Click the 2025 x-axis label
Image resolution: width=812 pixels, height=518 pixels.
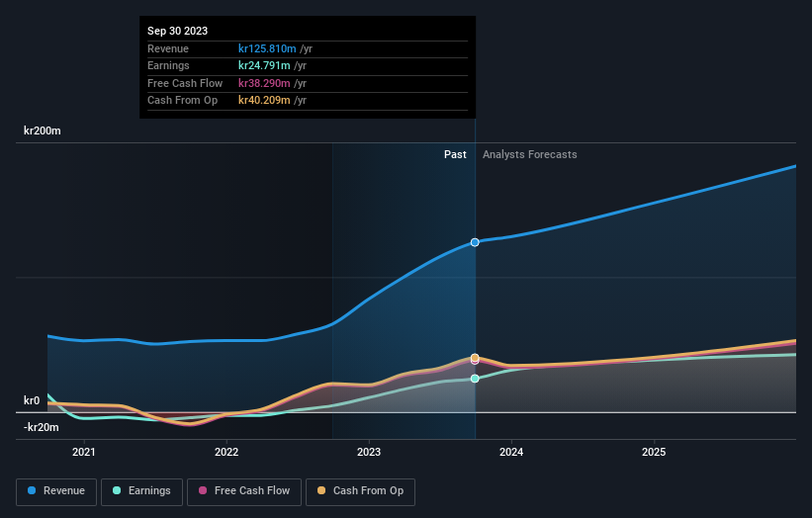(654, 452)
